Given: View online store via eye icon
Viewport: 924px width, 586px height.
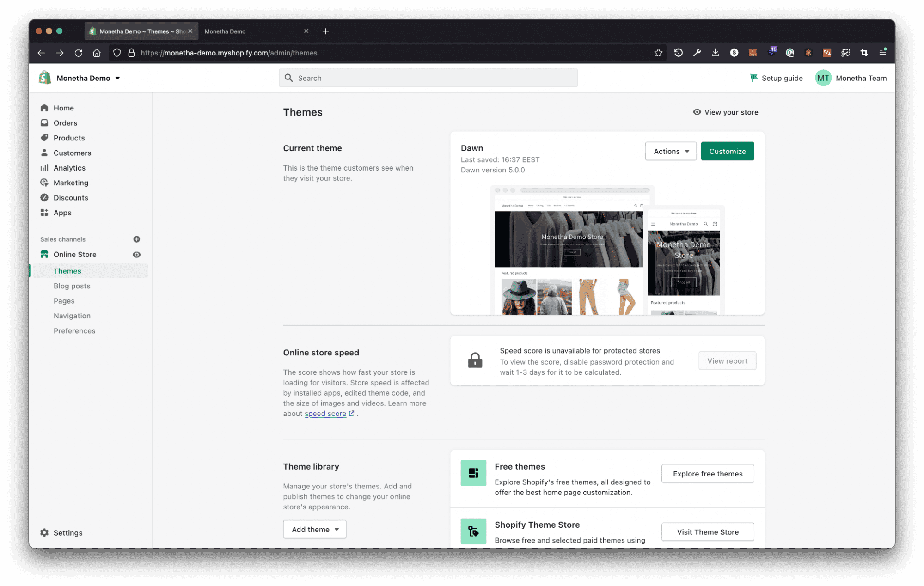Looking at the screenshot, I should click(x=136, y=255).
